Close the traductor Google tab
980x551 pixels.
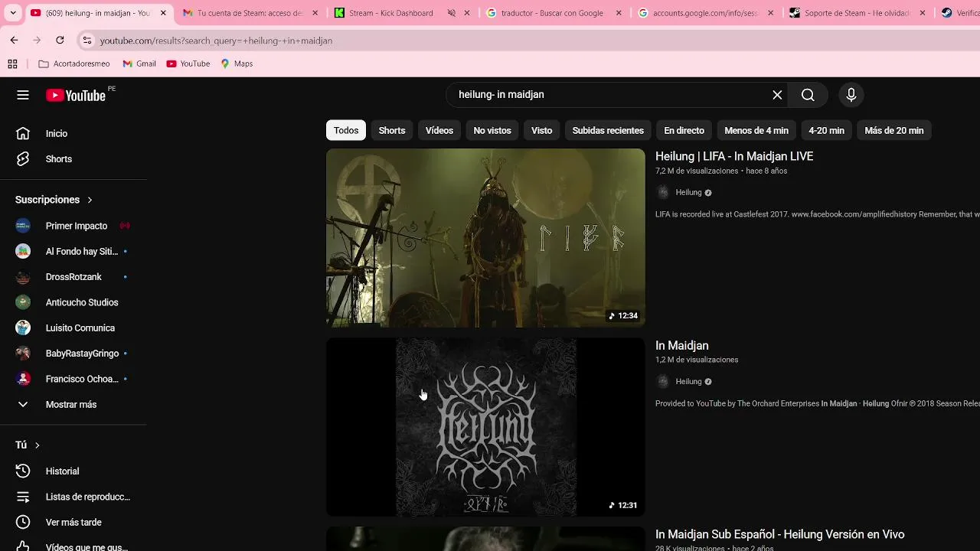tap(619, 13)
